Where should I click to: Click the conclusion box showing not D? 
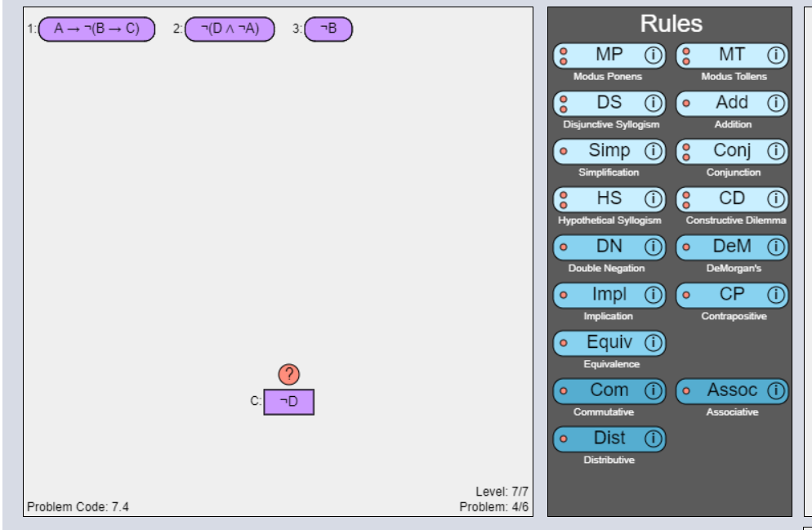click(287, 401)
